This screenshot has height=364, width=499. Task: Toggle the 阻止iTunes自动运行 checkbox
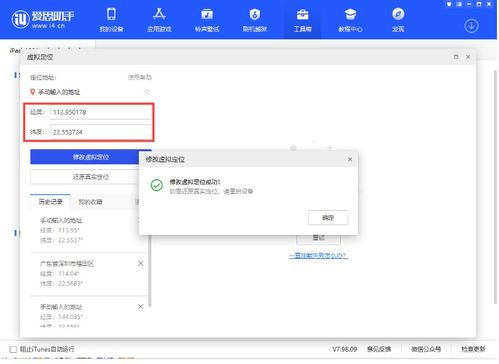click(13, 349)
